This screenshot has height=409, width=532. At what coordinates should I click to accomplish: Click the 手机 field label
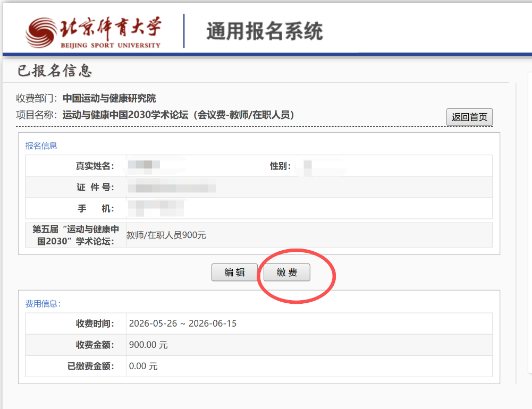(x=96, y=209)
